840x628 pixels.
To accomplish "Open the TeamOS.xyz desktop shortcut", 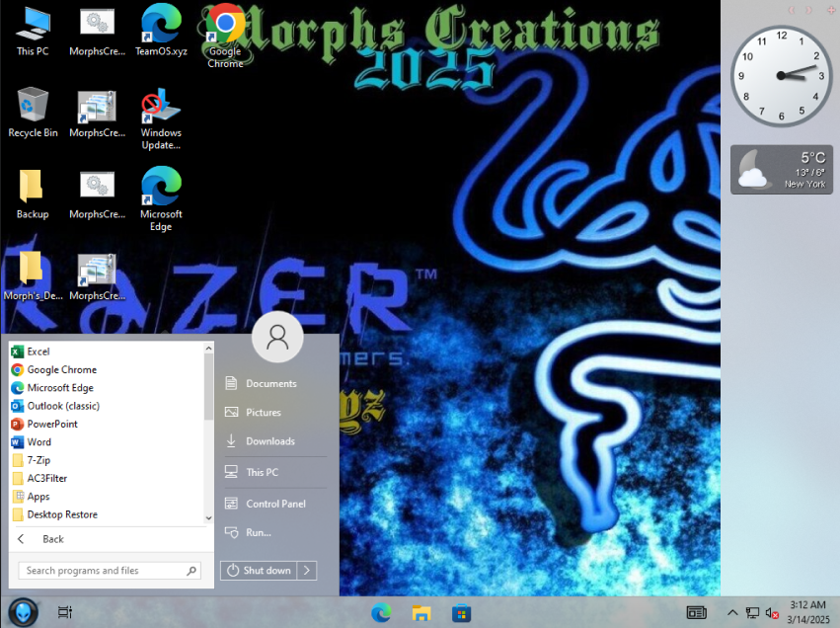I will [x=161, y=31].
